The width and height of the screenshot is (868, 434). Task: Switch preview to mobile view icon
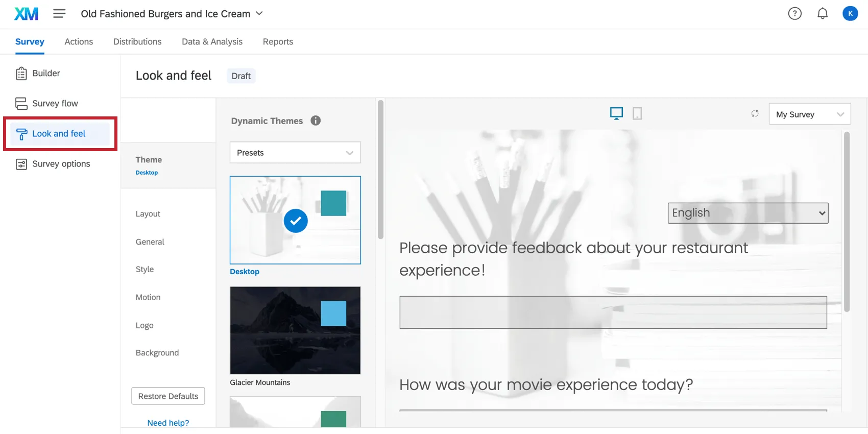tap(637, 113)
